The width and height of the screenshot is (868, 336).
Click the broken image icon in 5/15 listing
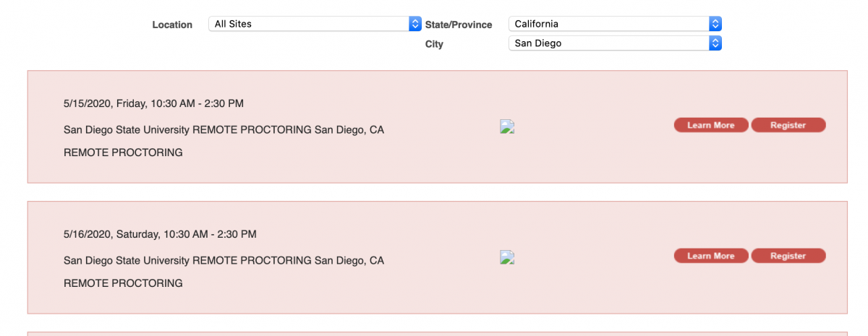click(507, 127)
